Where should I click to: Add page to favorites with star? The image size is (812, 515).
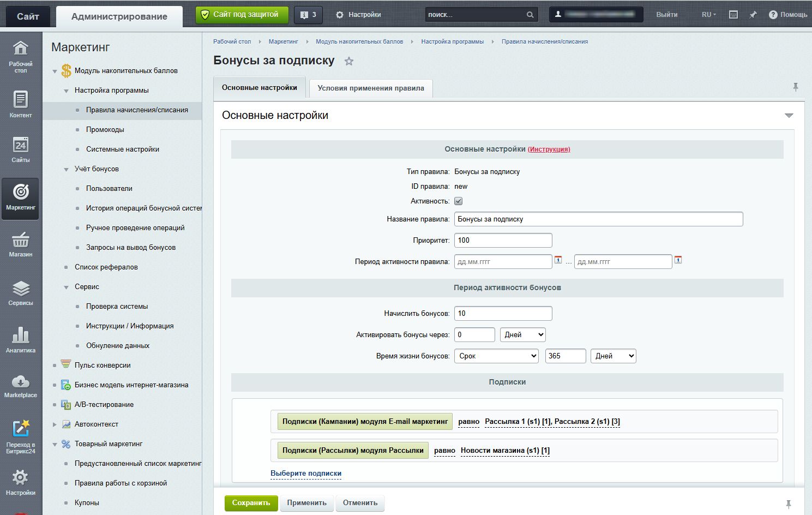click(x=349, y=61)
